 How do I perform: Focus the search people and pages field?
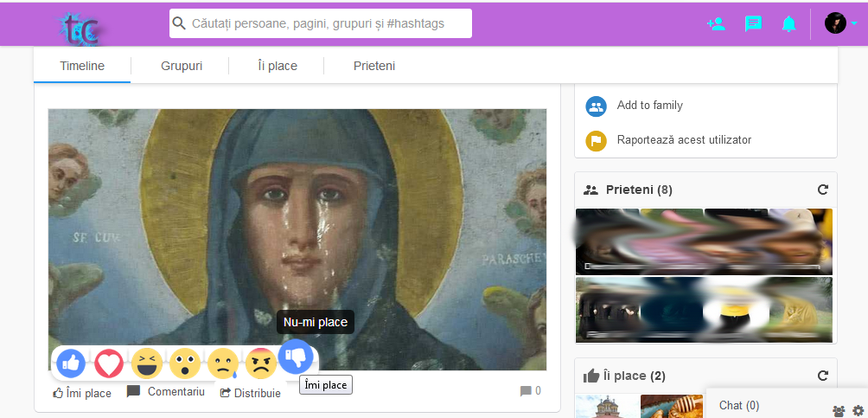[x=321, y=23]
